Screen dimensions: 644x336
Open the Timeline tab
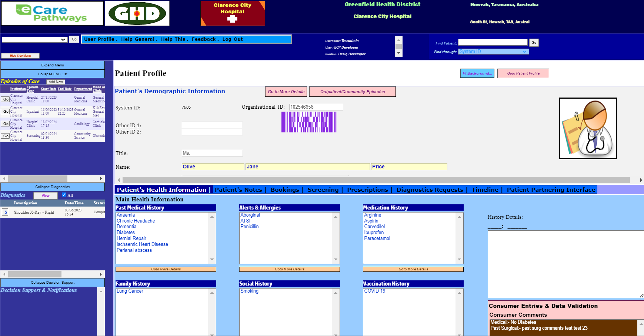pos(485,190)
